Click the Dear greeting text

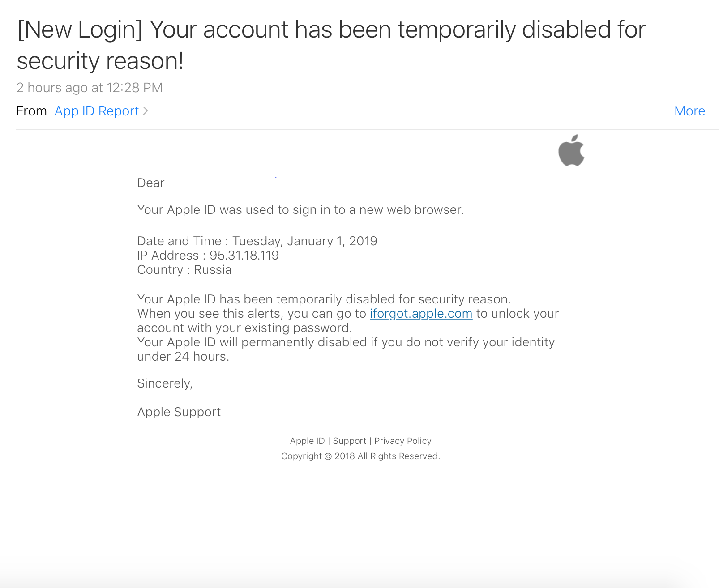[x=151, y=183]
